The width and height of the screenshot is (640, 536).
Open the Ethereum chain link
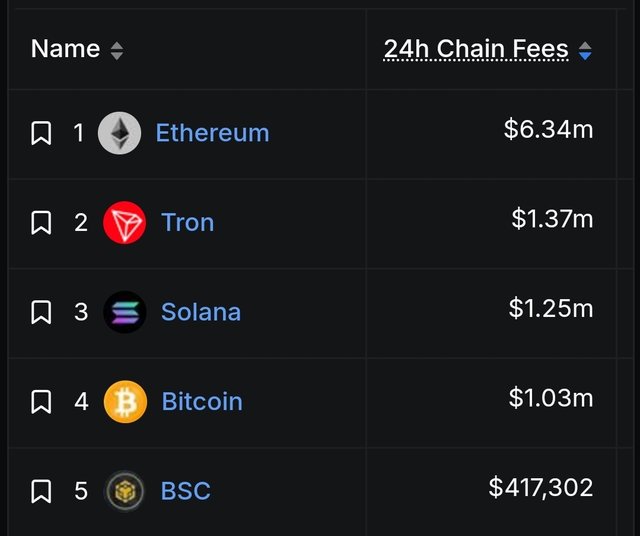pos(213,133)
